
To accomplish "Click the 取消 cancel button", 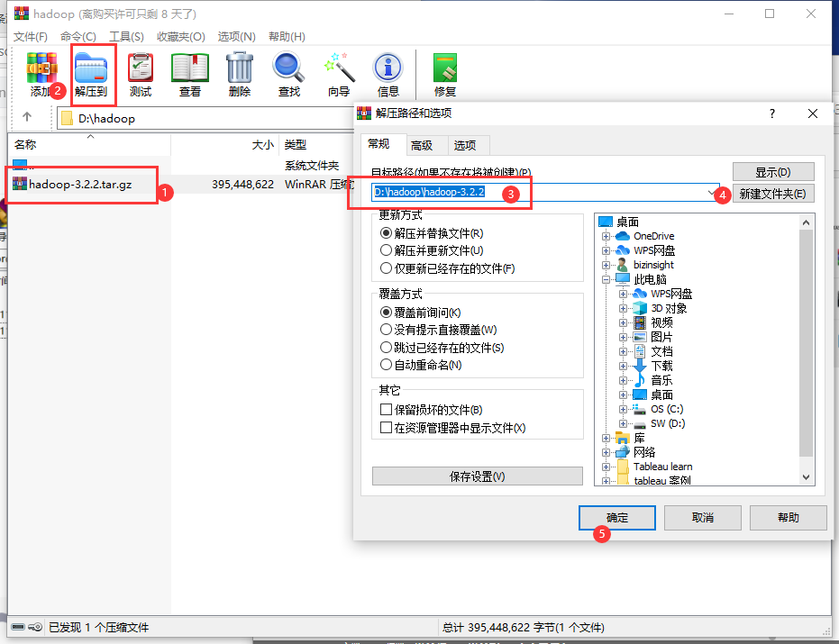I will [703, 518].
